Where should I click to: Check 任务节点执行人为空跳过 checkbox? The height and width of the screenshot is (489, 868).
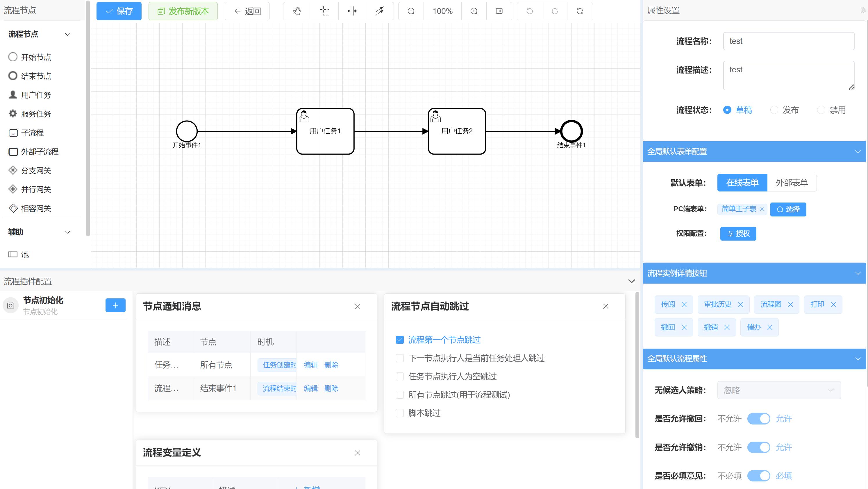pos(400,376)
